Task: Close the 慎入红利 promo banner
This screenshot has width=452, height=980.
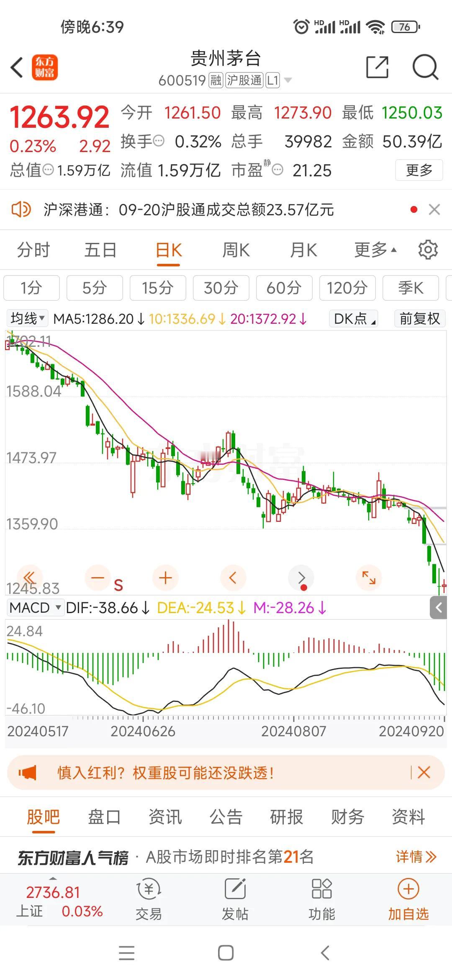Action: [424, 772]
